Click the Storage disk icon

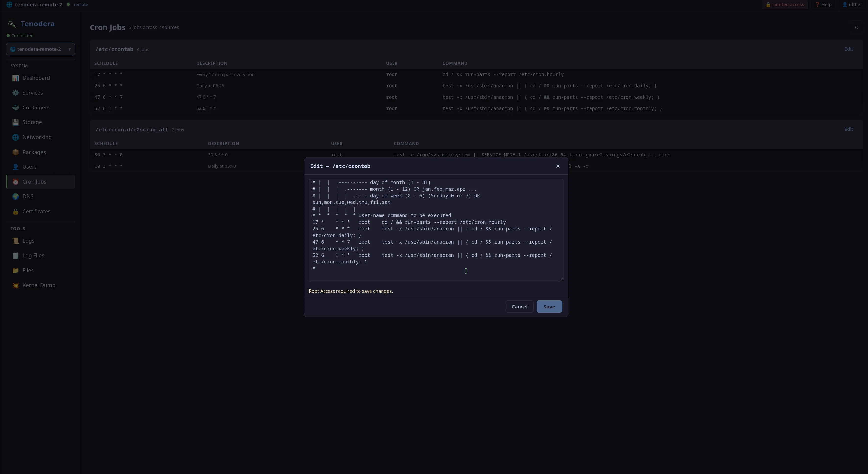(x=15, y=122)
